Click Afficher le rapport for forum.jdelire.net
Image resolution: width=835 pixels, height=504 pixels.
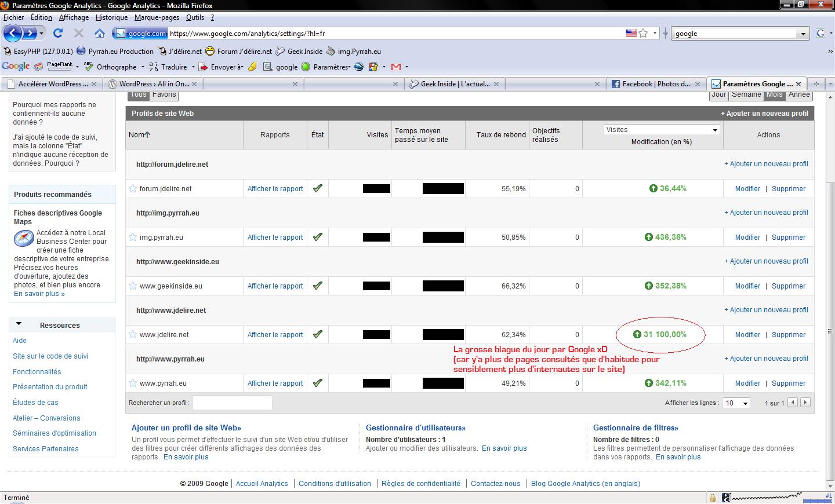point(275,189)
